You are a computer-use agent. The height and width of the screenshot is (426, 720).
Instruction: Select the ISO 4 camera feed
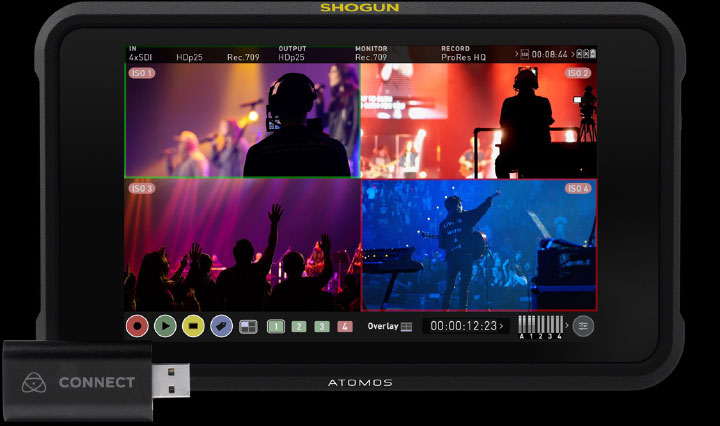click(x=479, y=245)
